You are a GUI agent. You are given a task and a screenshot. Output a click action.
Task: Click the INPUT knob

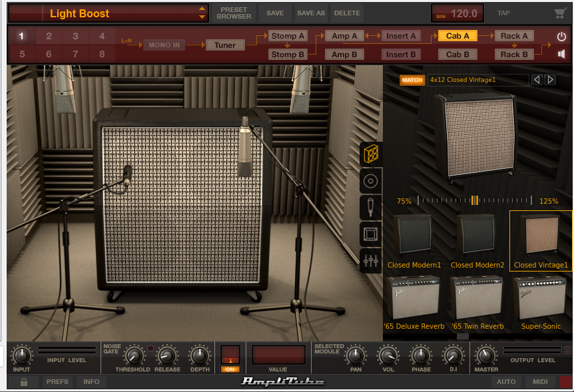(21, 355)
